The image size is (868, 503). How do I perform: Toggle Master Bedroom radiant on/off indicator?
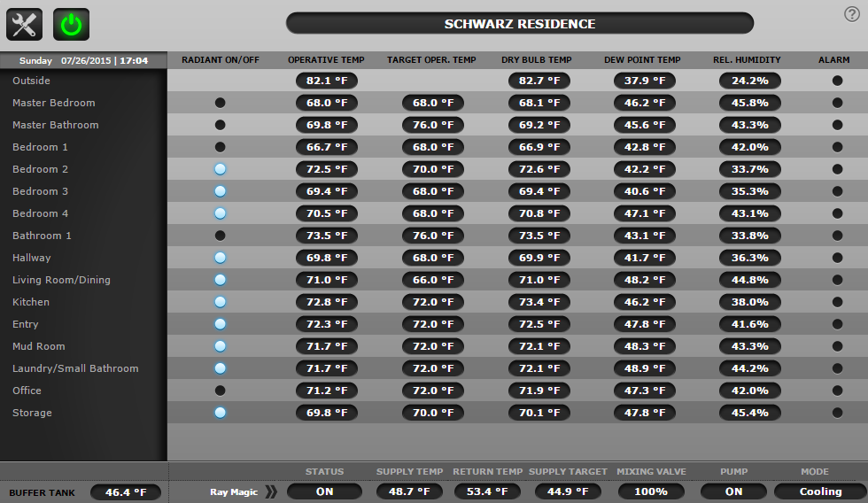coord(221,103)
